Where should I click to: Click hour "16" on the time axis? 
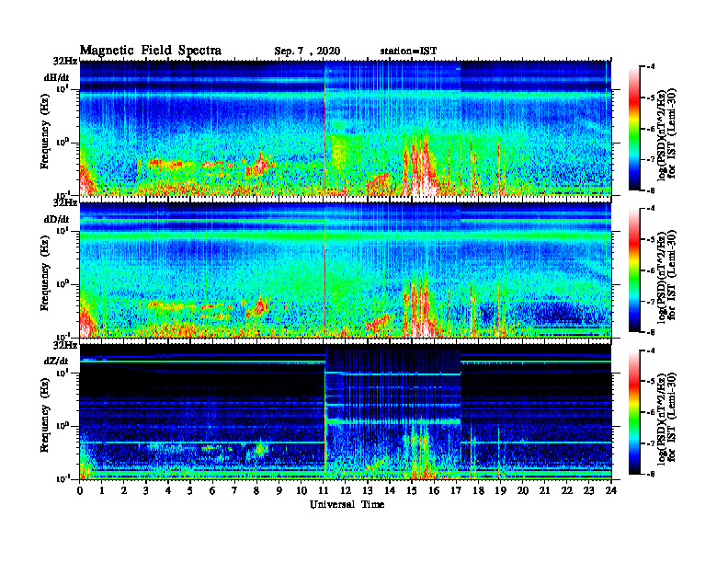coord(434,490)
